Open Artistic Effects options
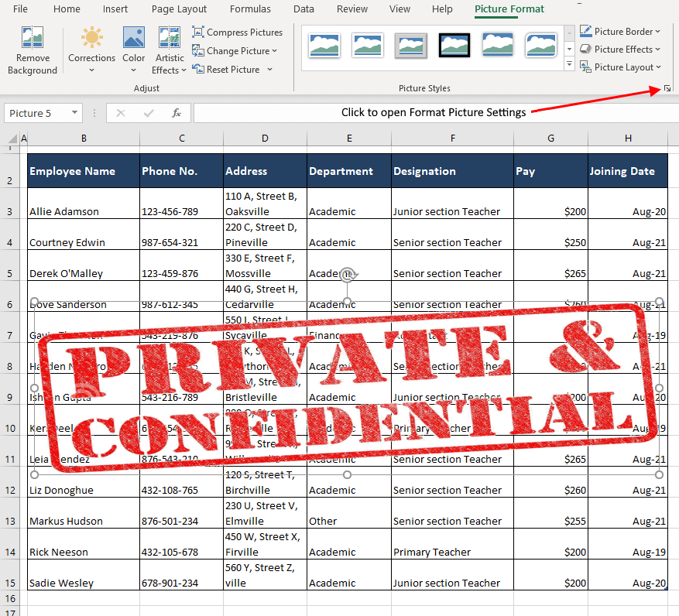The image size is (679, 616). tap(168, 50)
